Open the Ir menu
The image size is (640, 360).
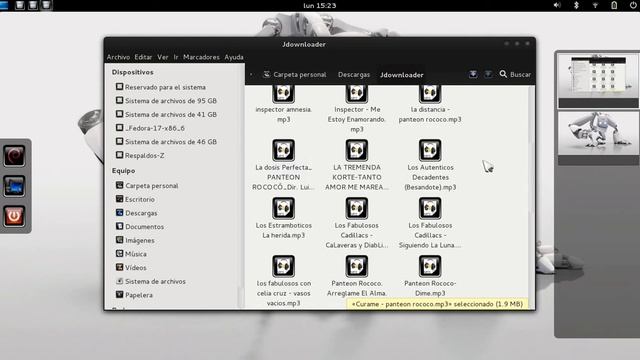176,57
